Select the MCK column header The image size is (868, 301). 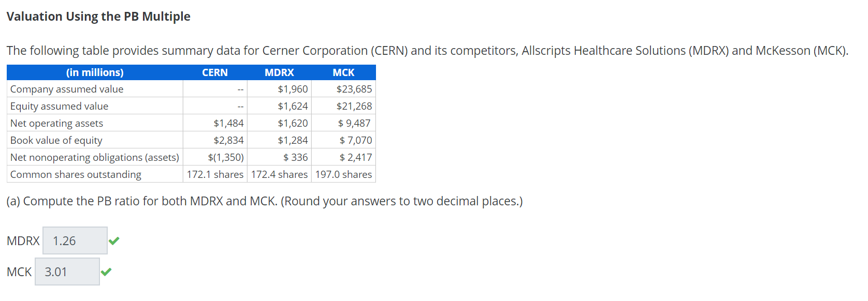point(343,72)
